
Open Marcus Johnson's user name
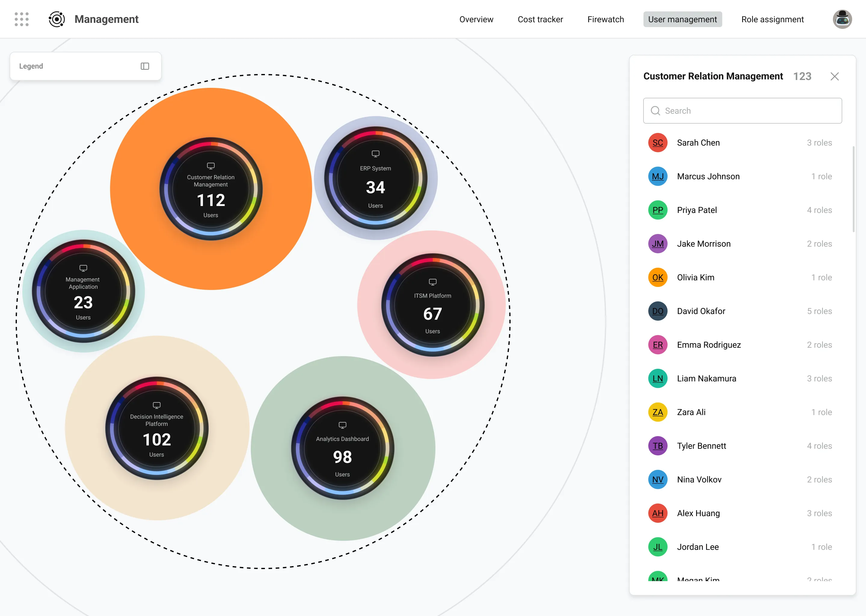click(x=708, y=176)
